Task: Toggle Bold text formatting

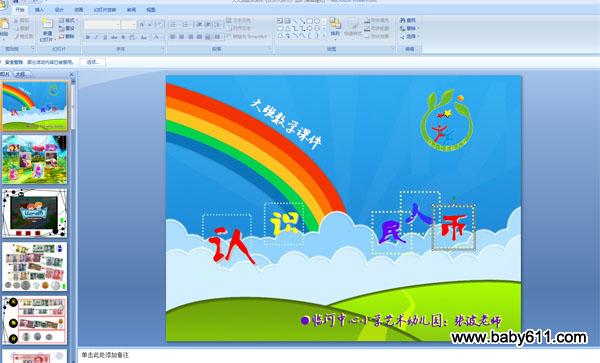Action: [x=88, y=37]
